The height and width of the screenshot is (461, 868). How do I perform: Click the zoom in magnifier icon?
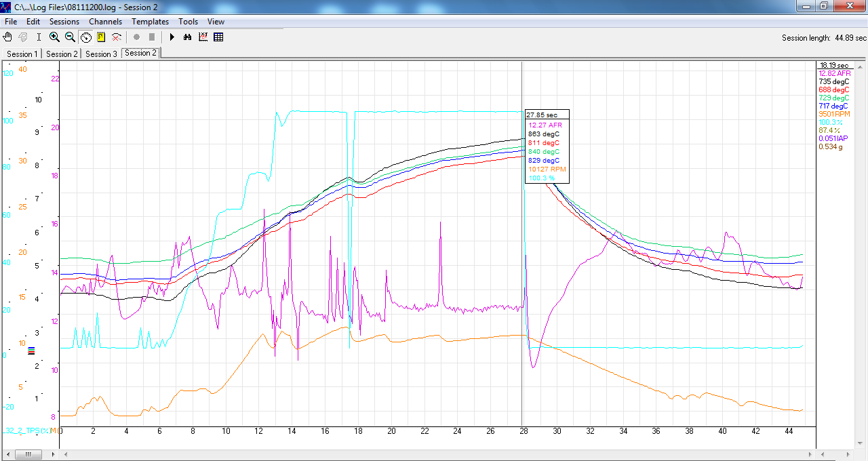coord(54,37)
